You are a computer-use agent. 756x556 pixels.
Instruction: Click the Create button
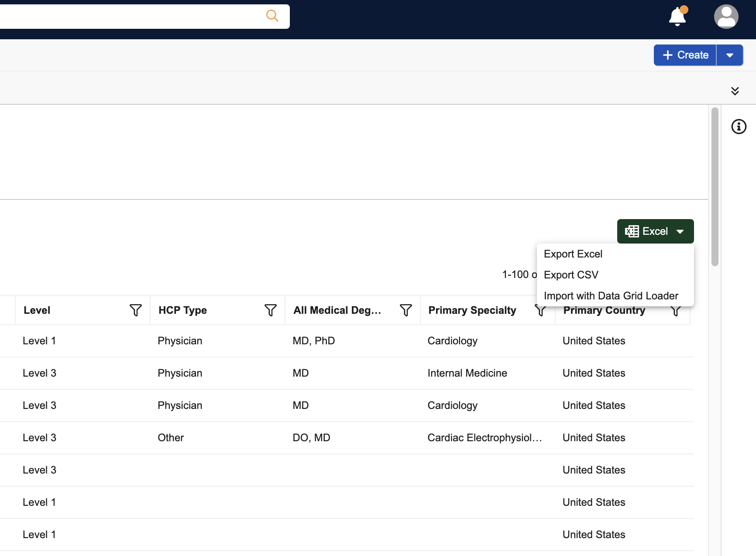tap(685, 55)
